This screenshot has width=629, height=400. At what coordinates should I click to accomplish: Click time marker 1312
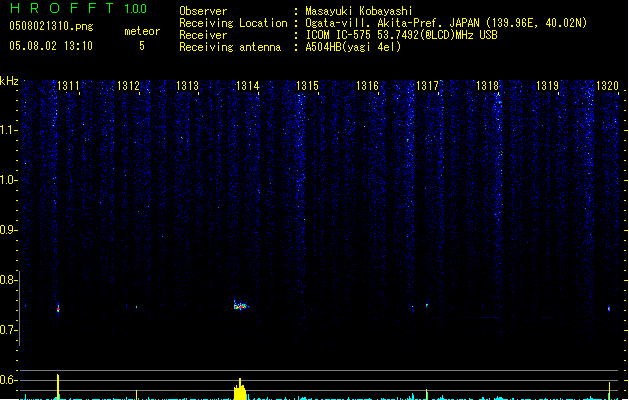coord(128,86)
